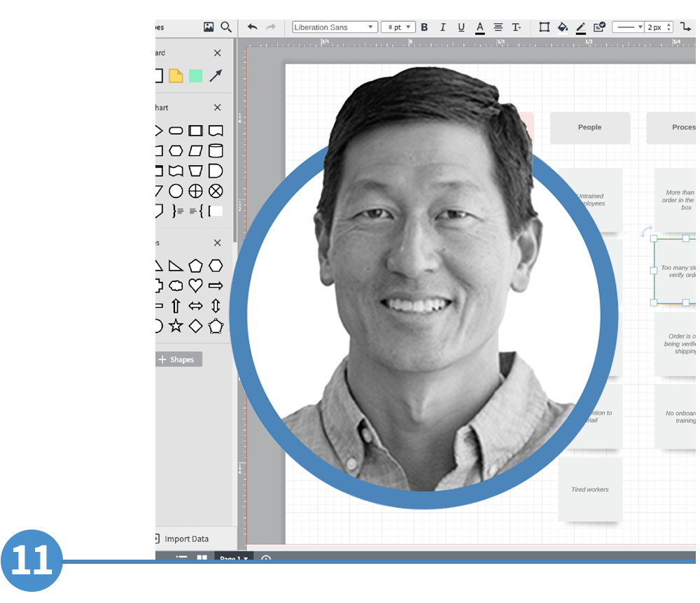
Task: Redo the last undone action
Action: [270, 27]
